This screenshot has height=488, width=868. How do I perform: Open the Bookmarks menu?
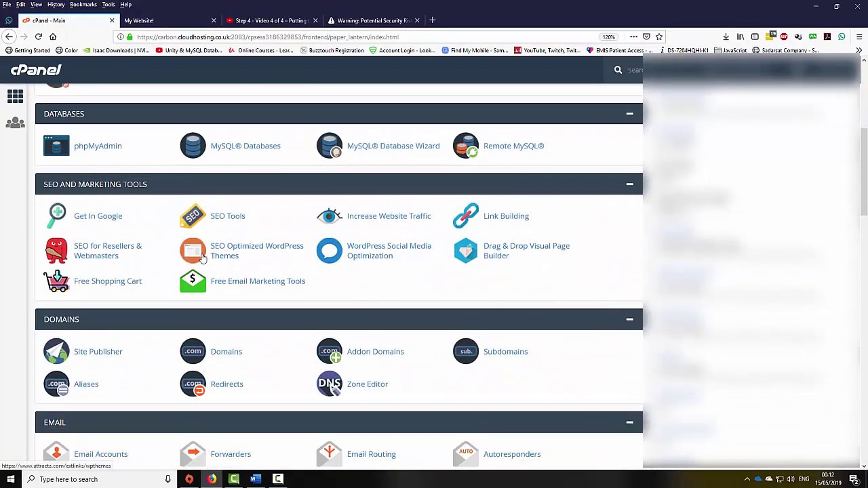[x=83, y=5]
